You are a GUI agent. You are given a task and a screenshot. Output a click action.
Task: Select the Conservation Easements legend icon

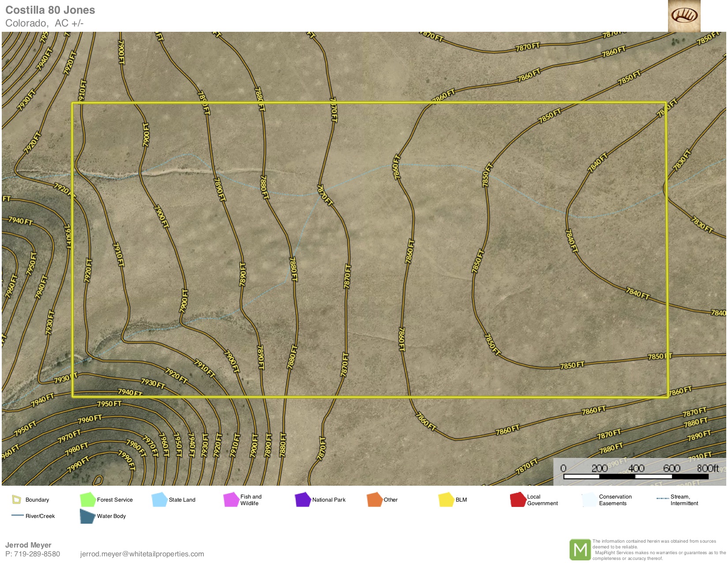point(589,499)
